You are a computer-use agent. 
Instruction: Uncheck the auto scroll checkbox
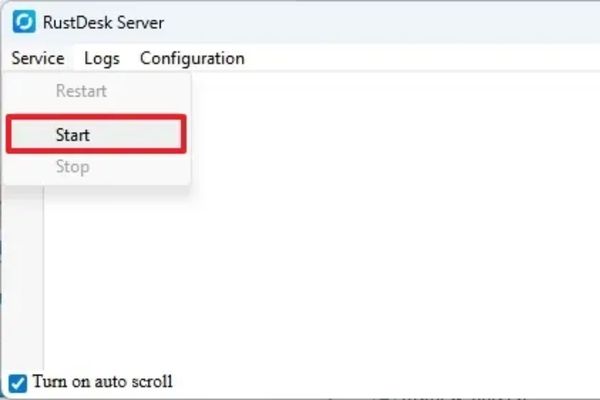point(18,381)
